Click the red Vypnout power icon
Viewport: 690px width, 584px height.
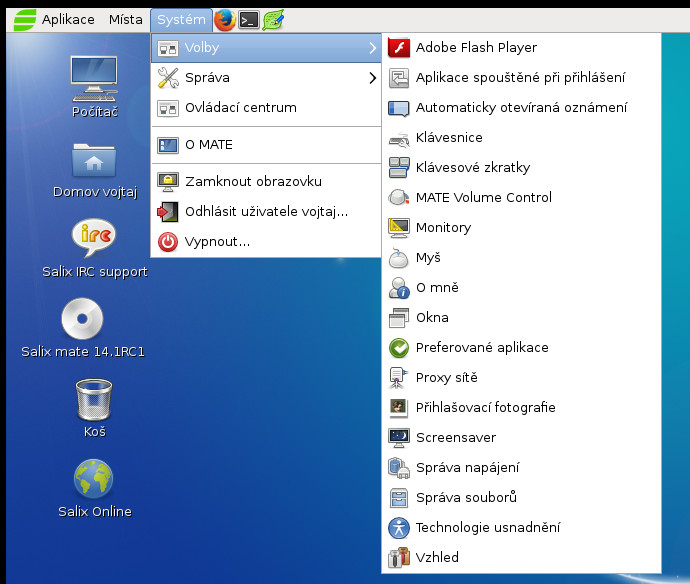[168, 242]
